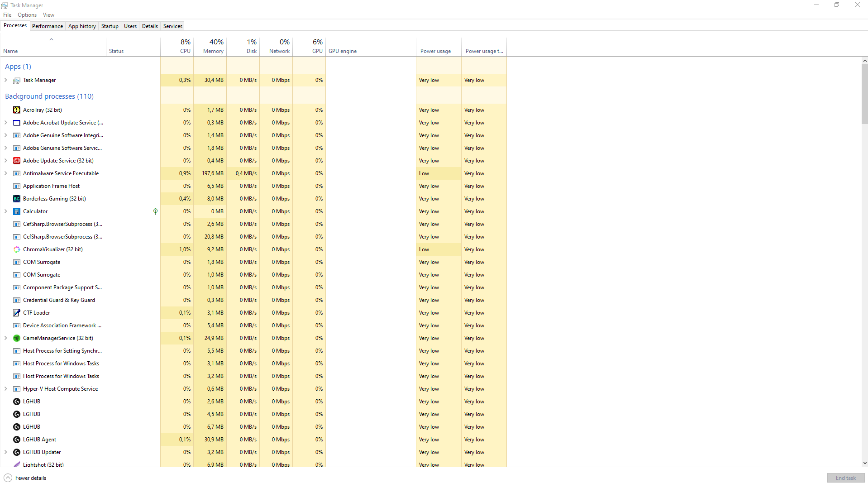Open the View menu

click(48, 15)
